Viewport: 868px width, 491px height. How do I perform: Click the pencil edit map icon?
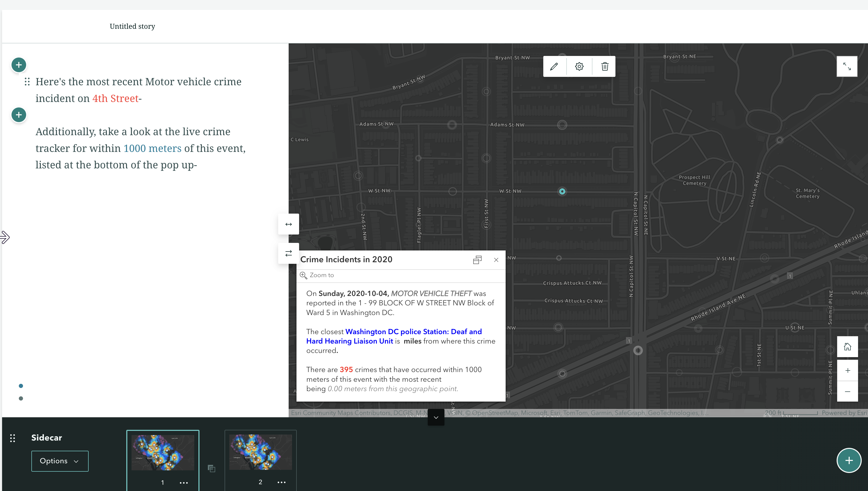tap(554, 66)
